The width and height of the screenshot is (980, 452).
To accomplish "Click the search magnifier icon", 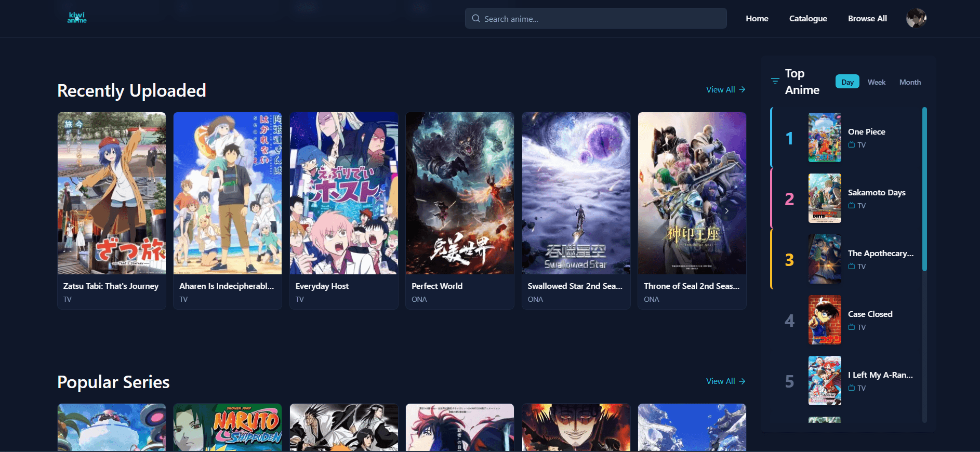I will click(x=476, y=18).
